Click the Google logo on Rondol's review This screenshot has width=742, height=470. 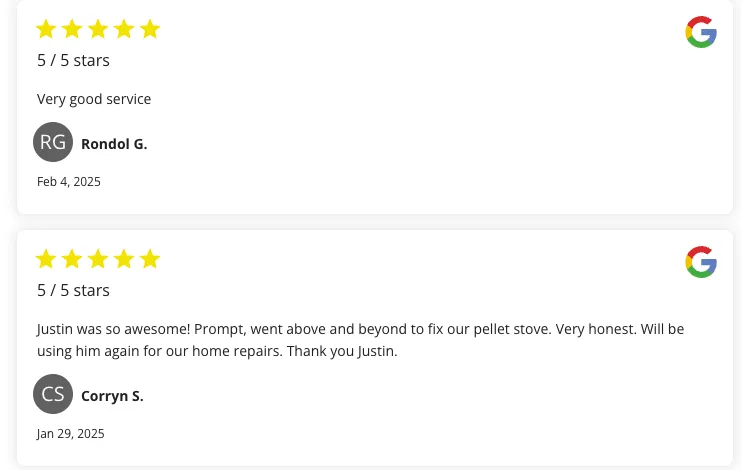(x=701, y=32)
